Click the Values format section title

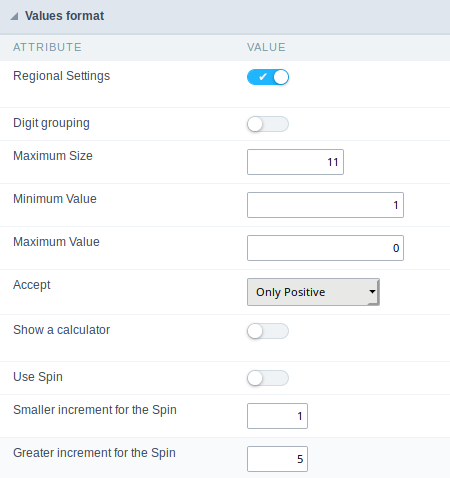(64, 16)
